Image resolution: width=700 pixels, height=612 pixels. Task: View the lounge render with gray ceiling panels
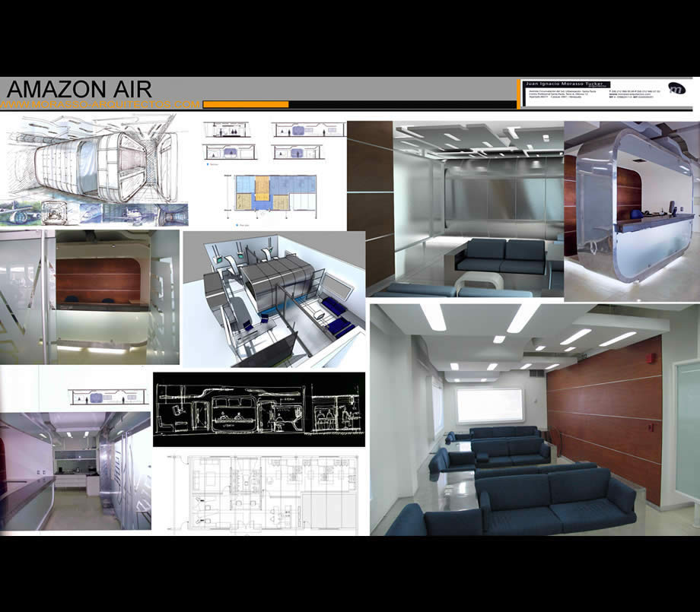456,209
